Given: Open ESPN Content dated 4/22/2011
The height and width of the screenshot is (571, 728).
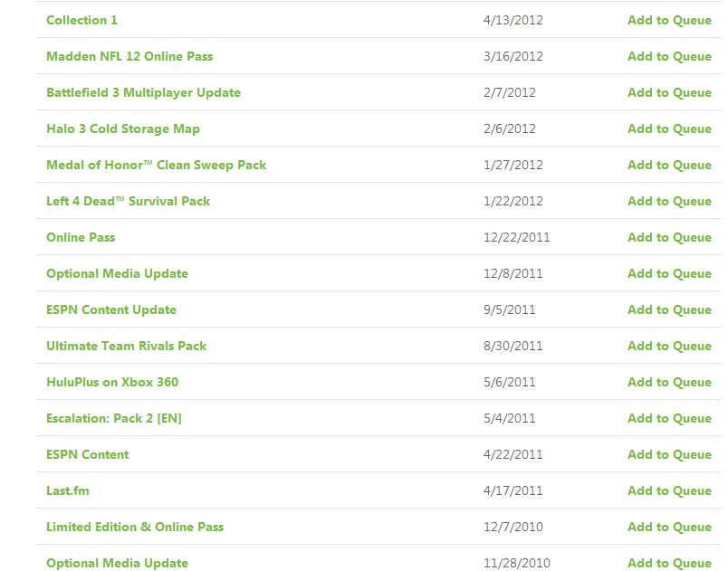Looking at the screenshot, I should point(88,454).
